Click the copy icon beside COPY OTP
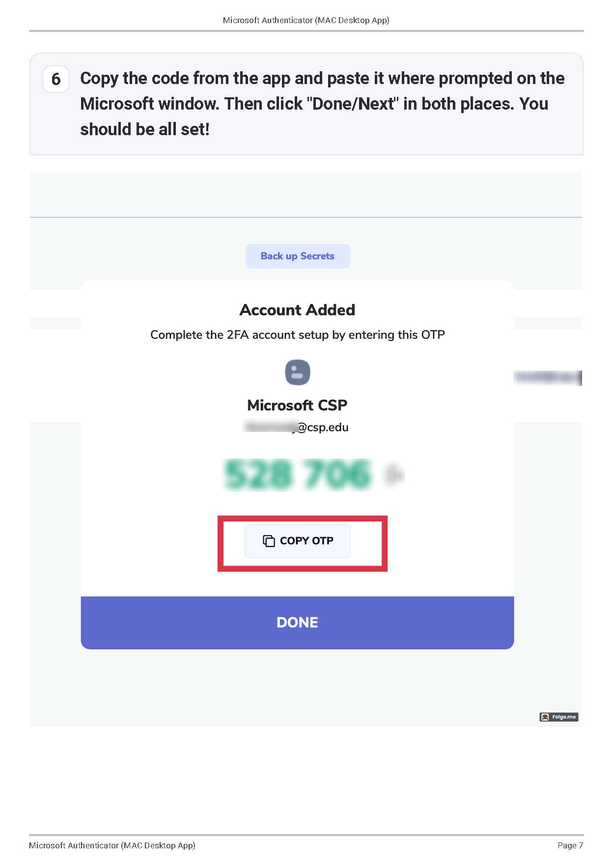The width and height of the screenshot is (613, 868). 269,541
